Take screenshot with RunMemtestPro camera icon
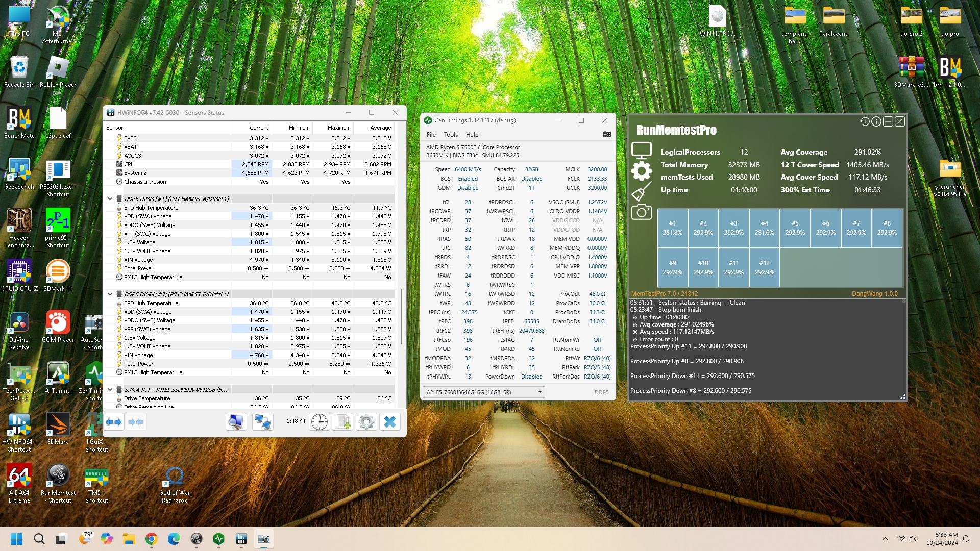 click(x=641, y=212)
